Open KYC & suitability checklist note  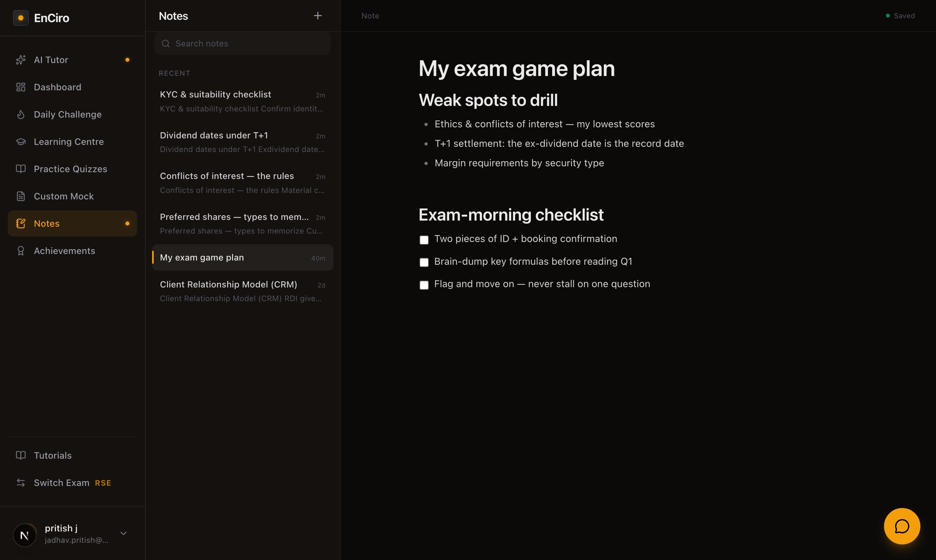242,101
